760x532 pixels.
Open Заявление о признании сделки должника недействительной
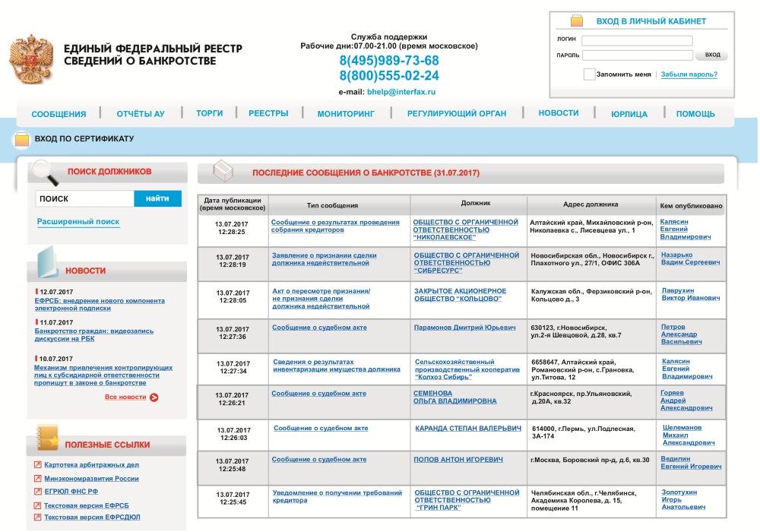point(324,258)
